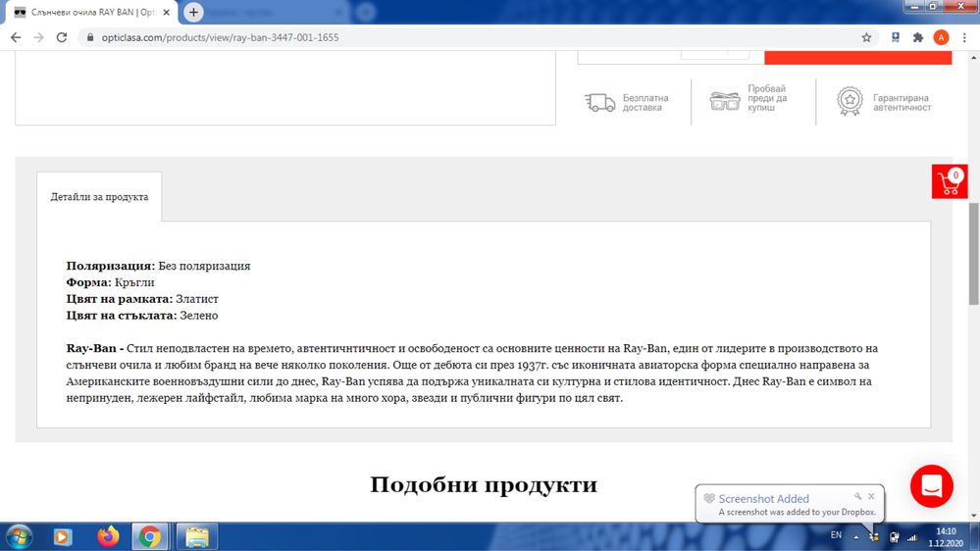Open File Explorer from the taskbar
Image resolution: width=980 pixels, height=551 pixels.
click(x=196, y=536)
